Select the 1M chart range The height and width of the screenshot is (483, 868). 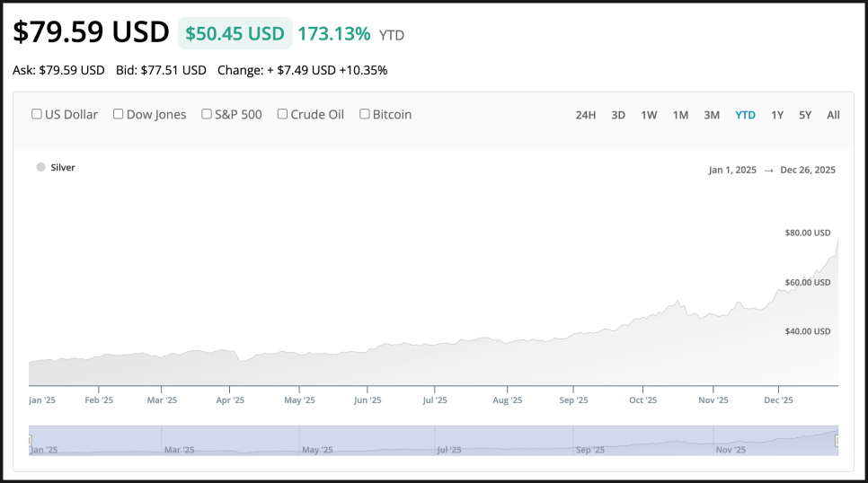pos(680,115)
